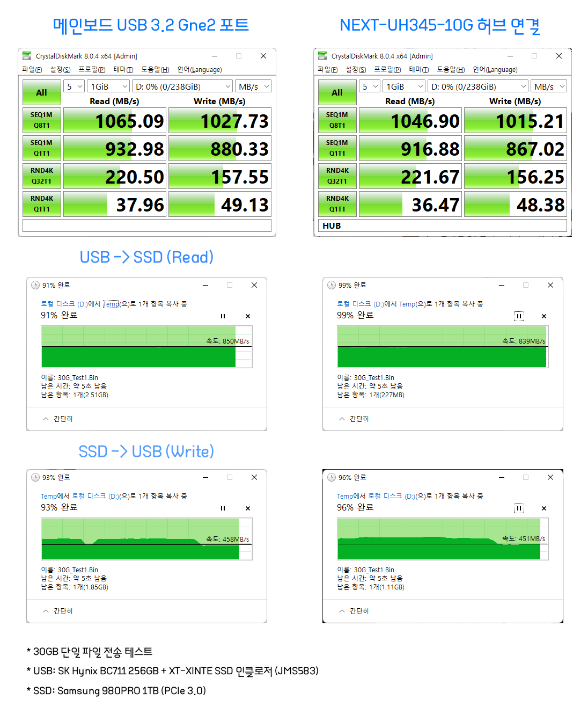Screen dimensions: 588x707
Task: Open 언어(Language) menu in left CrystalDiskMark
Action: coord(200,70)
